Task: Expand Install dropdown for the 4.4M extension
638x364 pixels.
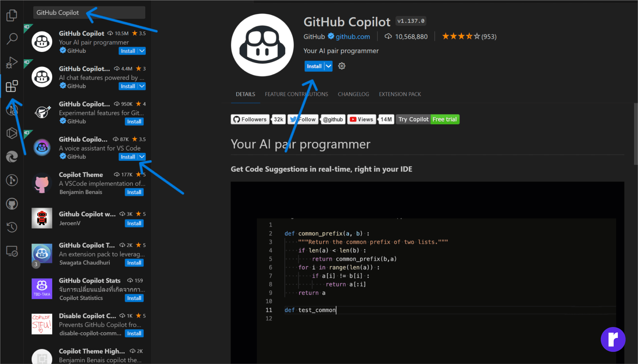Action: point(142,86)
